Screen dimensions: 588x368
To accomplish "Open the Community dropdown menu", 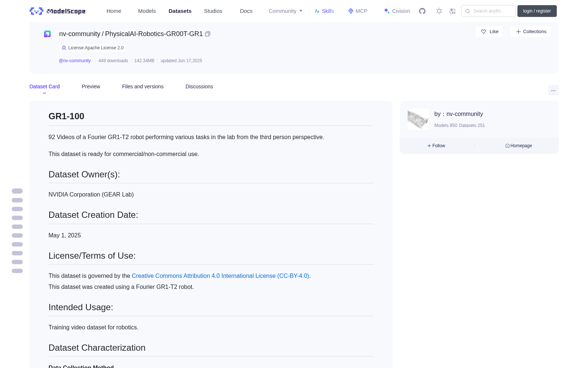I will coord(286,11).
